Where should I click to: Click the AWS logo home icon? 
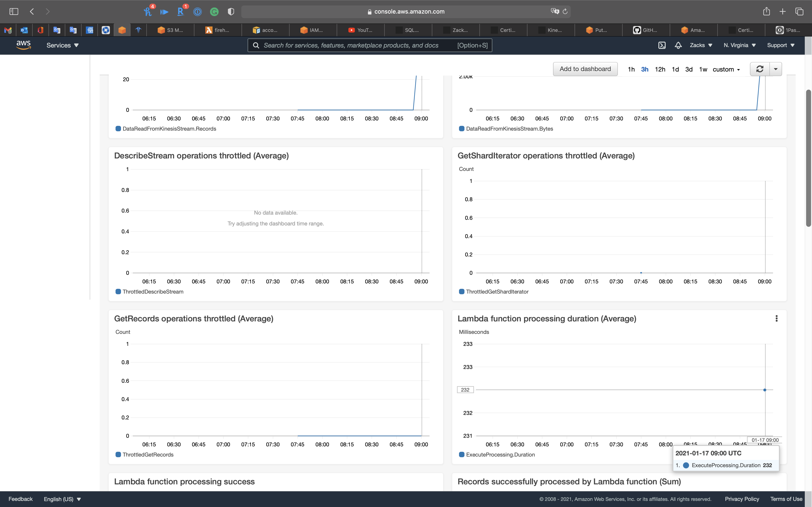[24, 45]
